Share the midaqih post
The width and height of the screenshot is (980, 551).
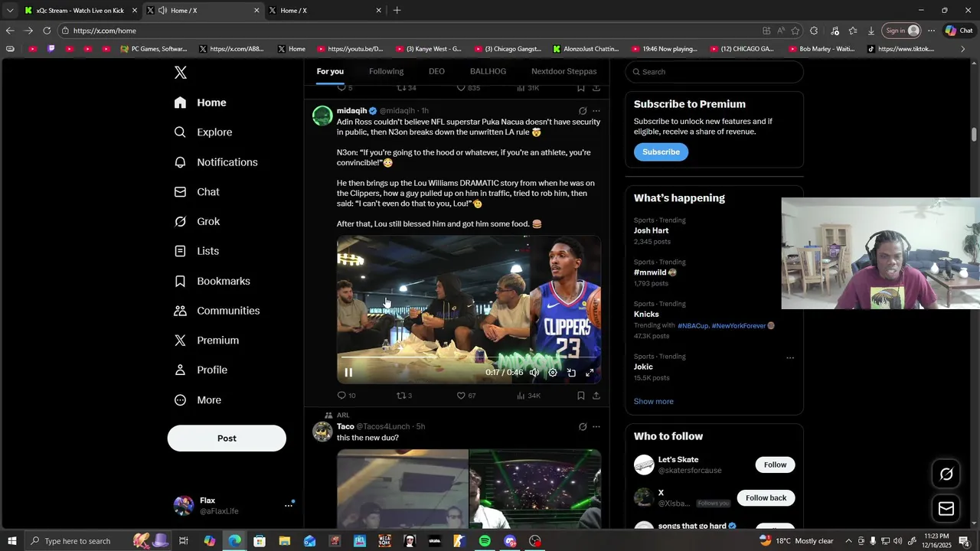coord(596,396)
